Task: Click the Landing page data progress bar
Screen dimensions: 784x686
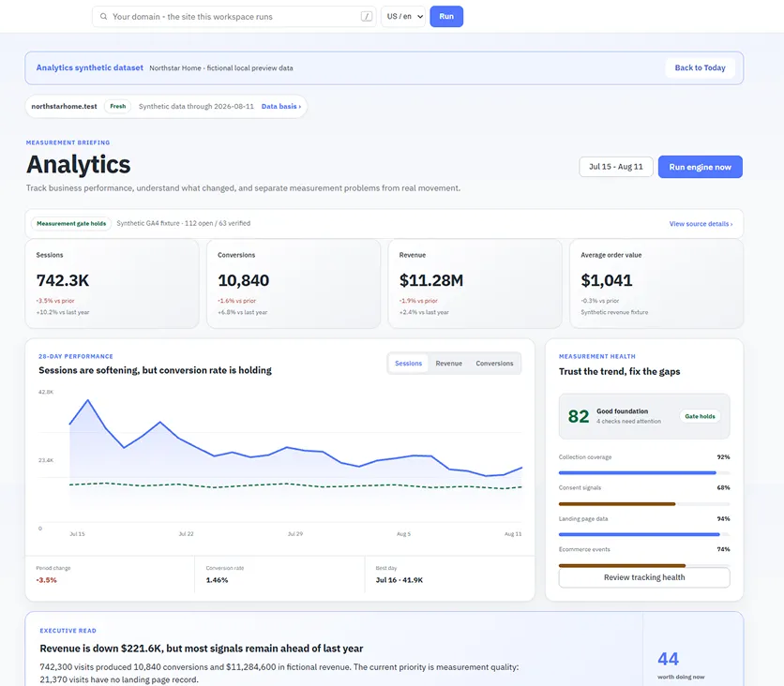Action: [x=644, y=534]
